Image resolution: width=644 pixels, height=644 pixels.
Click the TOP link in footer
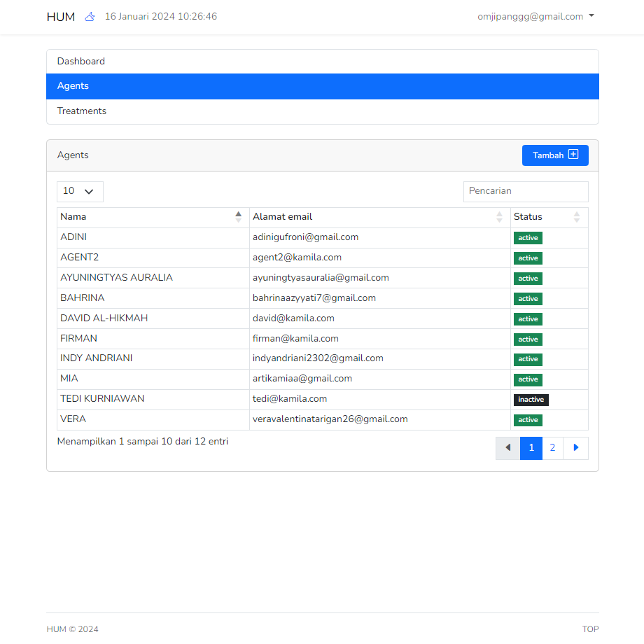pos(590,629)
